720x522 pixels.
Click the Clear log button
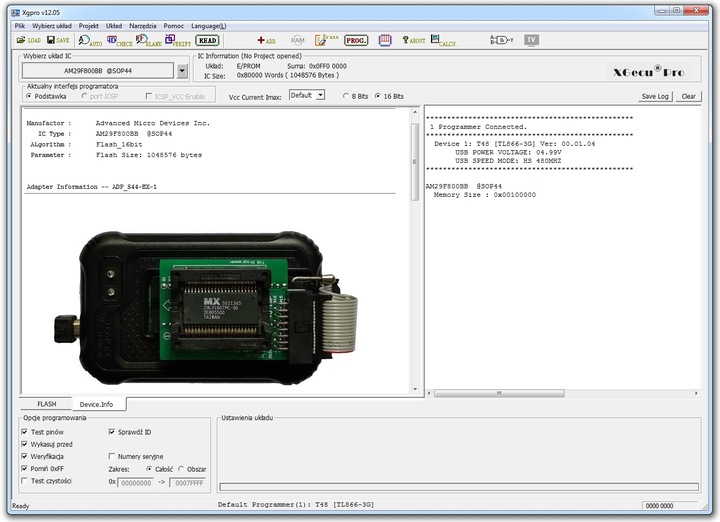[688, 96]
